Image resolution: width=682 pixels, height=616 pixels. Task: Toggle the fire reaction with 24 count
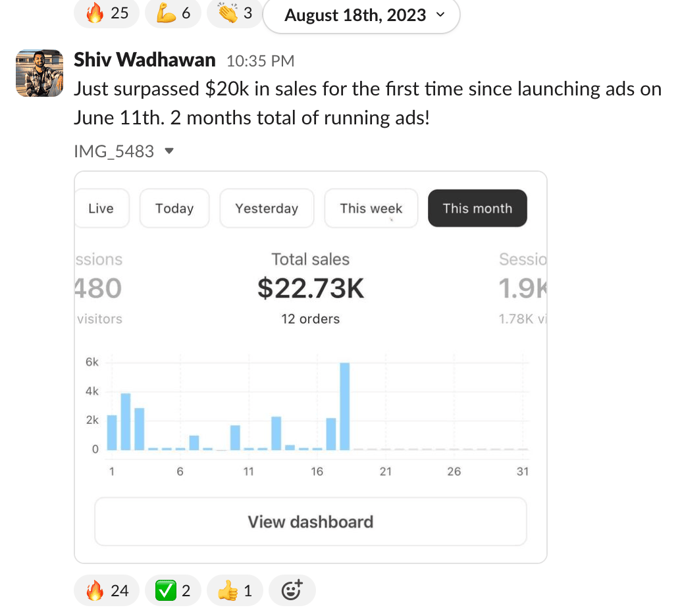pos(107,590)
